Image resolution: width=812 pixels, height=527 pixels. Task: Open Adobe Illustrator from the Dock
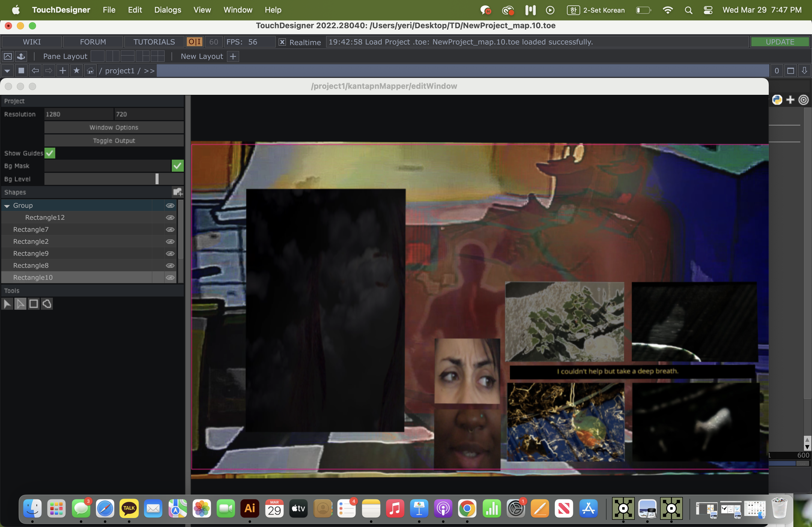(x=250, y=508)
